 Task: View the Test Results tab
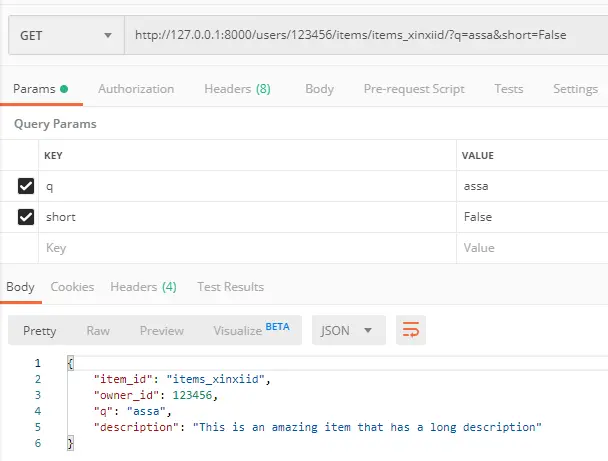click(x=230, y=287)
